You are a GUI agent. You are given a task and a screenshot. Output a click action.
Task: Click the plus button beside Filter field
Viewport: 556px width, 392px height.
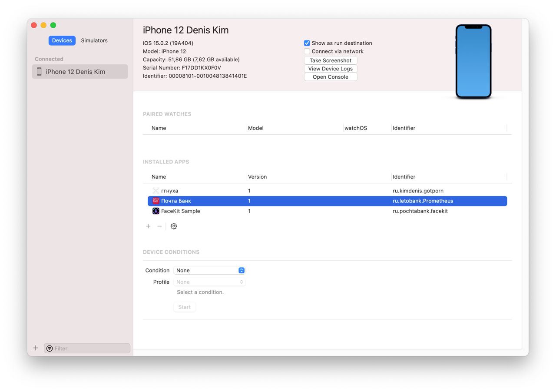(x=36, y=348)
